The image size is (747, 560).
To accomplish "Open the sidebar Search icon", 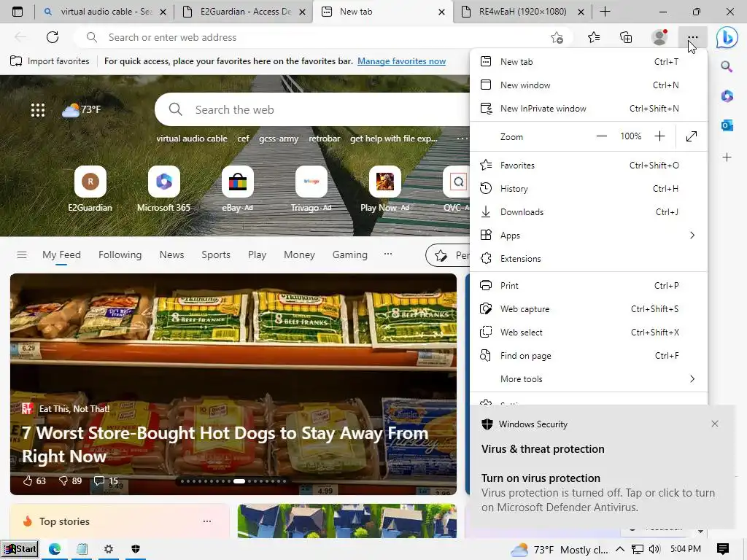I will [x=727, y=66].
